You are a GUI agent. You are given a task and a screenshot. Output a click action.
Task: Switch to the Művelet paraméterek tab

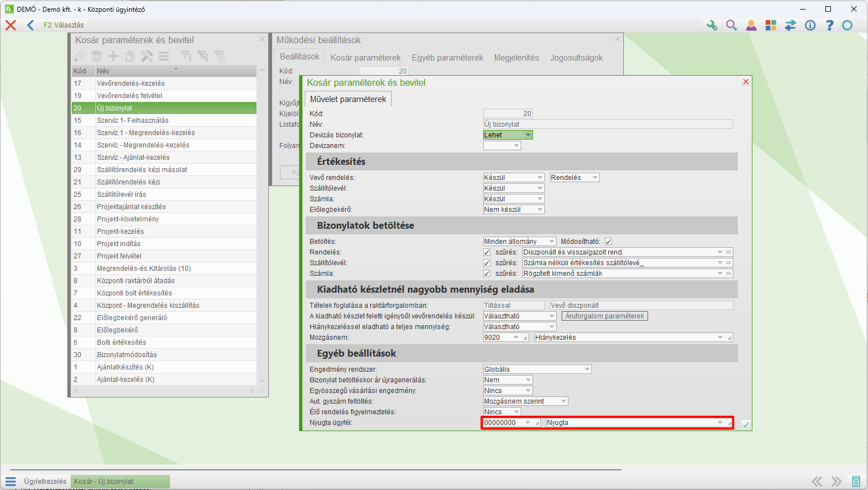point(348,99)
